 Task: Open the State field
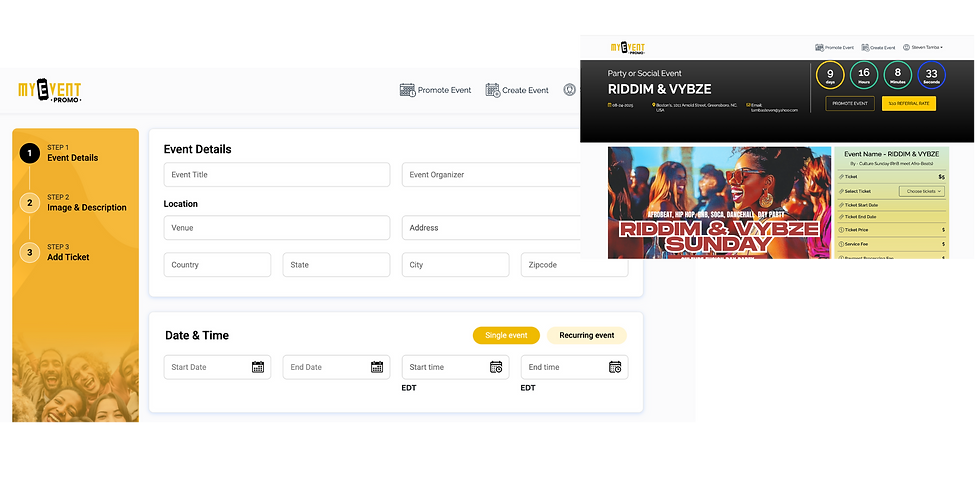336,264
